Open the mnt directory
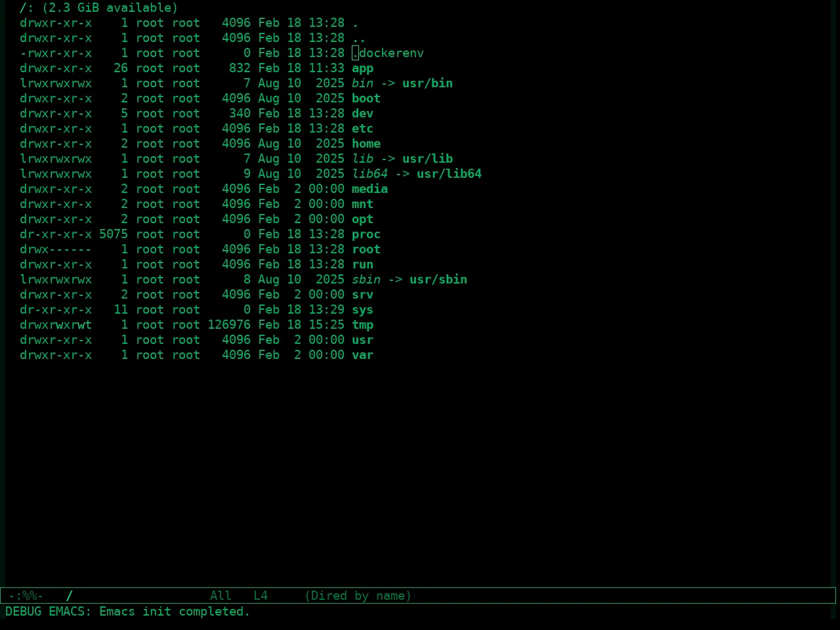840x630 pixels. 362,204
